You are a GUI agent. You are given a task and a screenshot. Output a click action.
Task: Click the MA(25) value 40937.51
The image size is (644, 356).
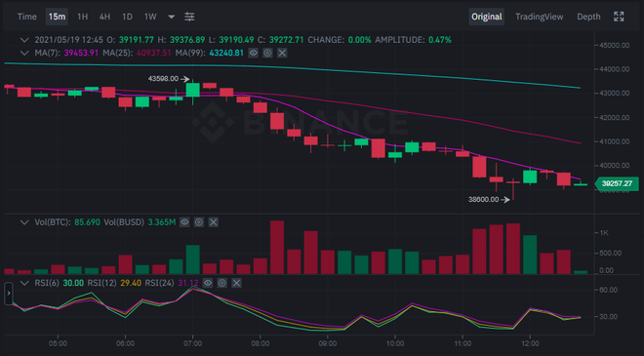pyautogui.click(x=154, y=53)
